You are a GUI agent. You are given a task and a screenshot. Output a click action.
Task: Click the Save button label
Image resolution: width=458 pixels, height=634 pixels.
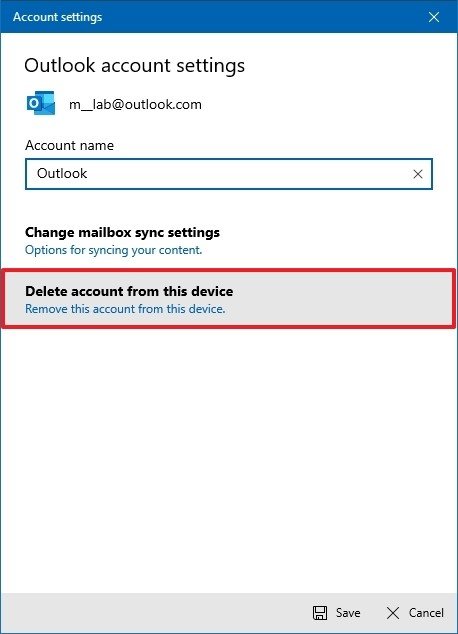pos(348,613)
